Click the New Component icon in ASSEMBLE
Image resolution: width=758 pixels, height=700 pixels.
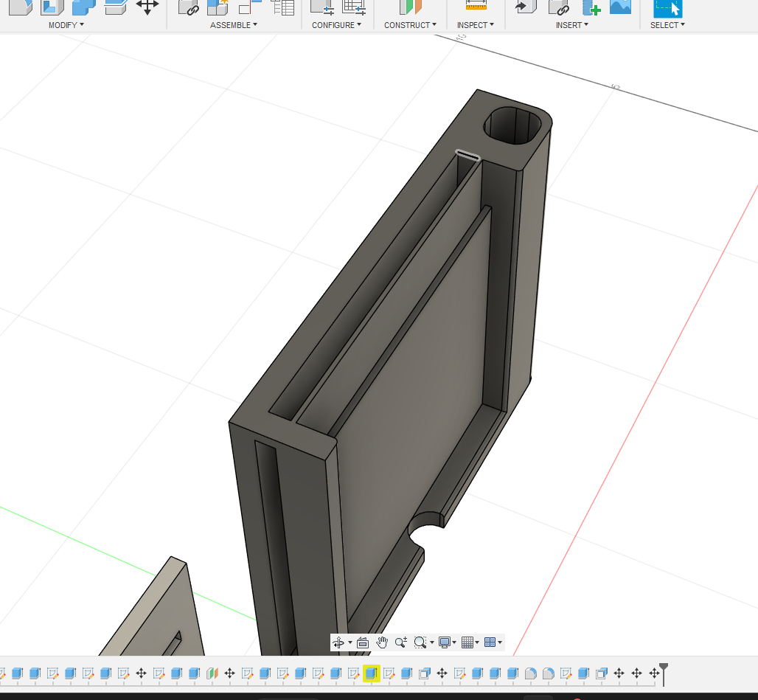(x=218, y=7)
